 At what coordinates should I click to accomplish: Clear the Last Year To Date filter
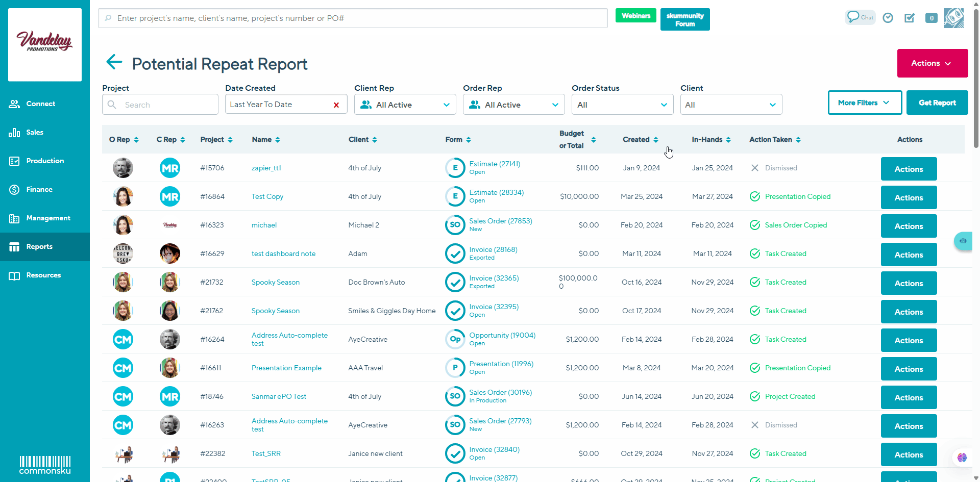pos(336,105)
